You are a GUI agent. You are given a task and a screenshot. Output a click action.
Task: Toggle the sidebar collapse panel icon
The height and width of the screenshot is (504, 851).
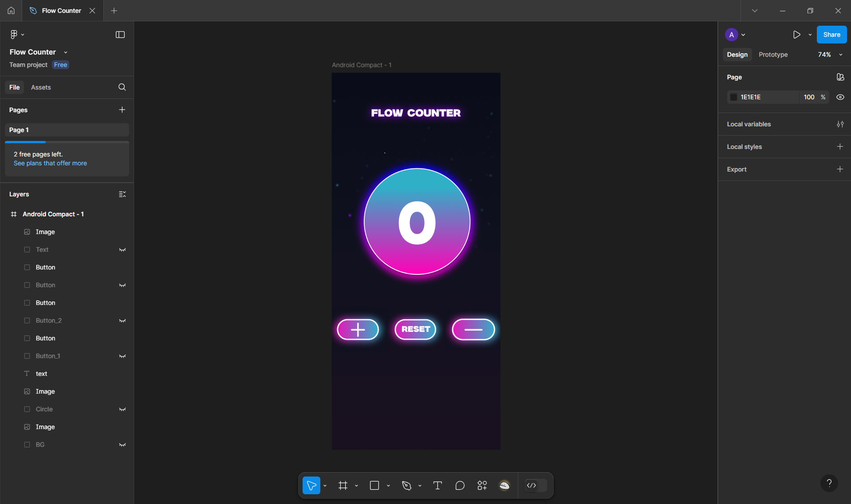click(x=120, y=35)
